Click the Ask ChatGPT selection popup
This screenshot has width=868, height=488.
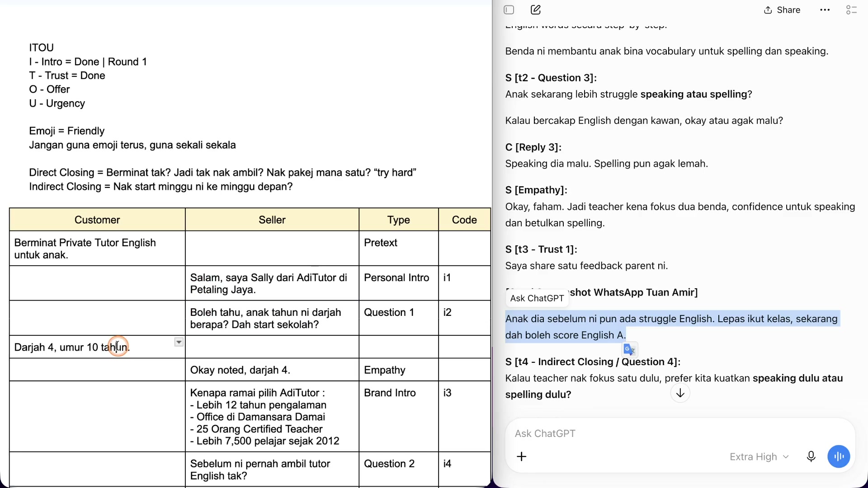[x=537, y=298]
